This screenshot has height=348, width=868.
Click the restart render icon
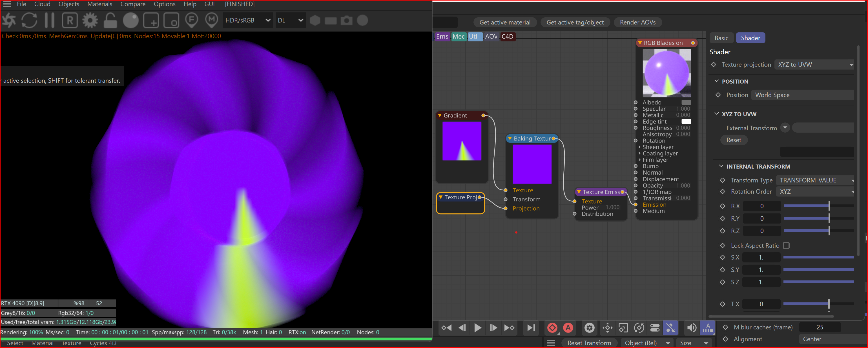29,21
